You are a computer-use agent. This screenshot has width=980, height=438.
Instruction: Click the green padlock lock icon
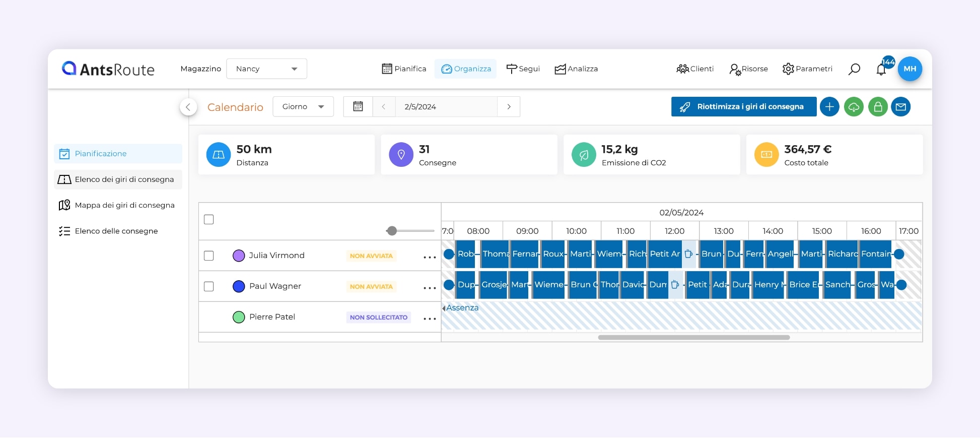pyautogui.click(x=878, y=107)
